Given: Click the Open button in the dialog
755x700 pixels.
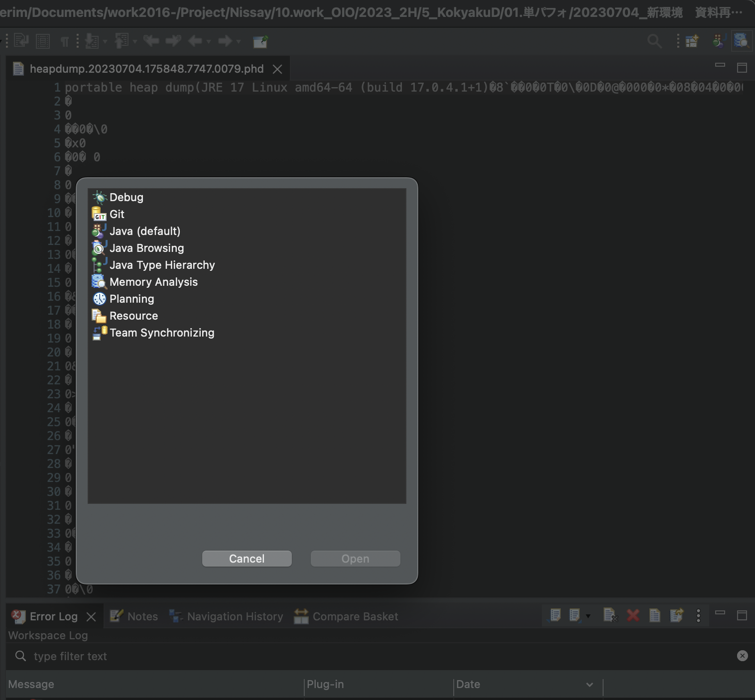Looking at the screenshot, I should point(355,559).
